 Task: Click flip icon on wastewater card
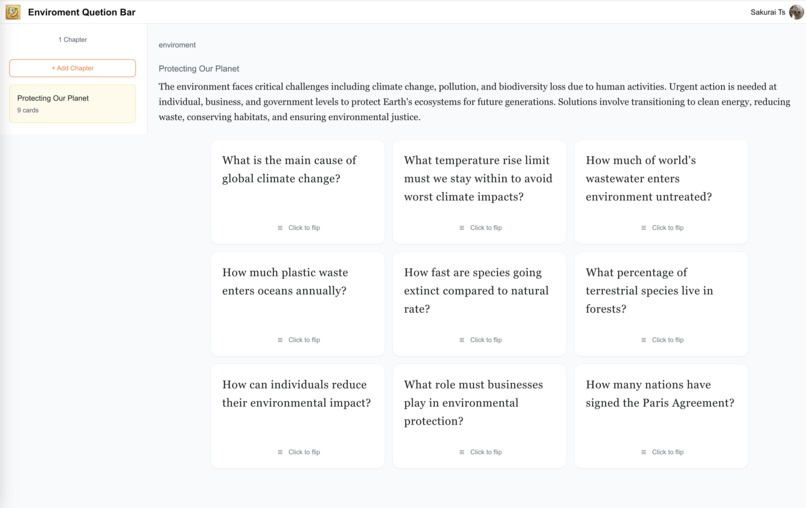tap(644, 228)
